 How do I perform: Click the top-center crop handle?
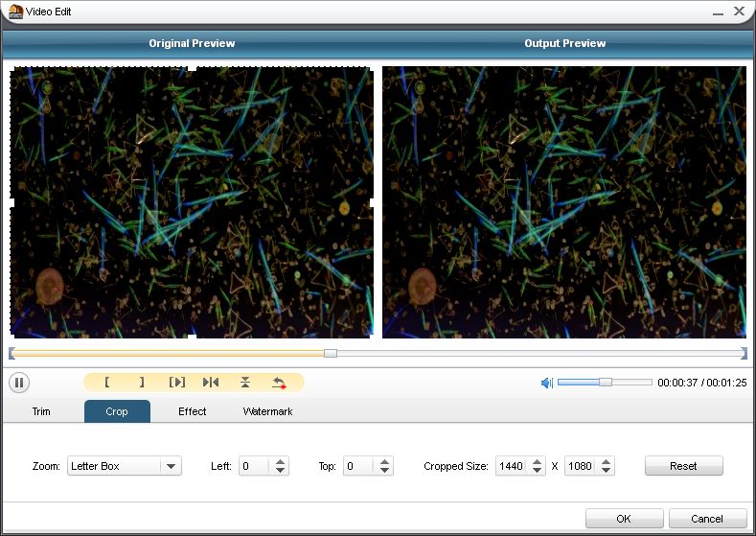coord(192,68)
